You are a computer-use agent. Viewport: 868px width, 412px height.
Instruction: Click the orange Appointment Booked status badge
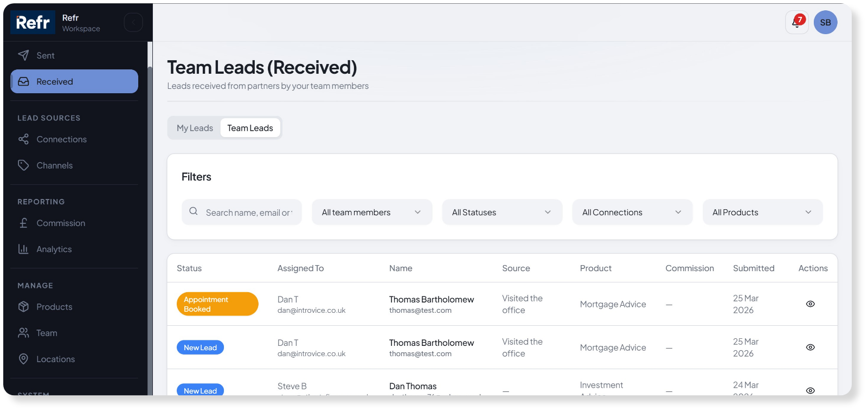coord(217,304)
